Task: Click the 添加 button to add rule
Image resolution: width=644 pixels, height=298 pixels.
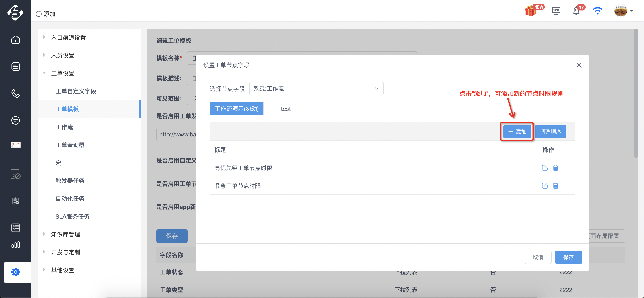Action: pyautogui.click(x=517, y=132)
